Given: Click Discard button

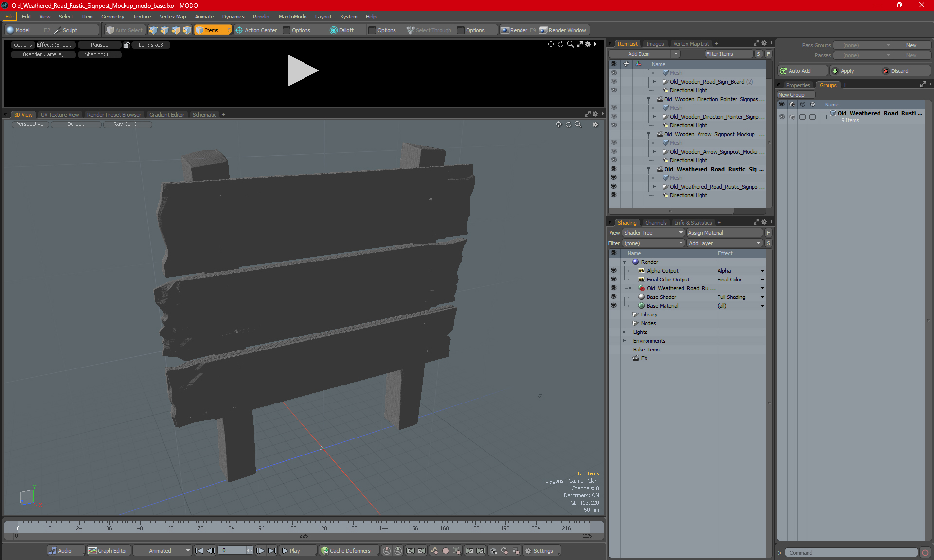Looking at the screenshot, I should click(905, 71).
